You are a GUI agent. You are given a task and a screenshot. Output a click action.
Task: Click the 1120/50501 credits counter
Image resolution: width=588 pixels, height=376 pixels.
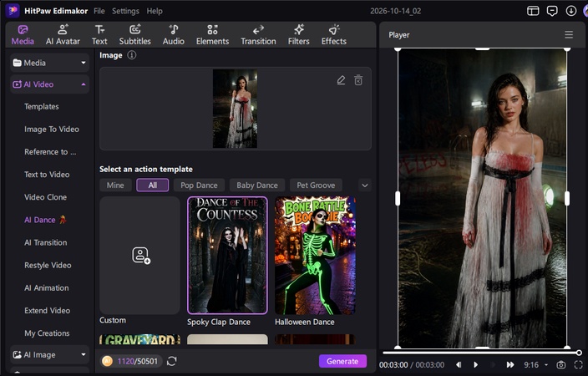pos(138,361)
